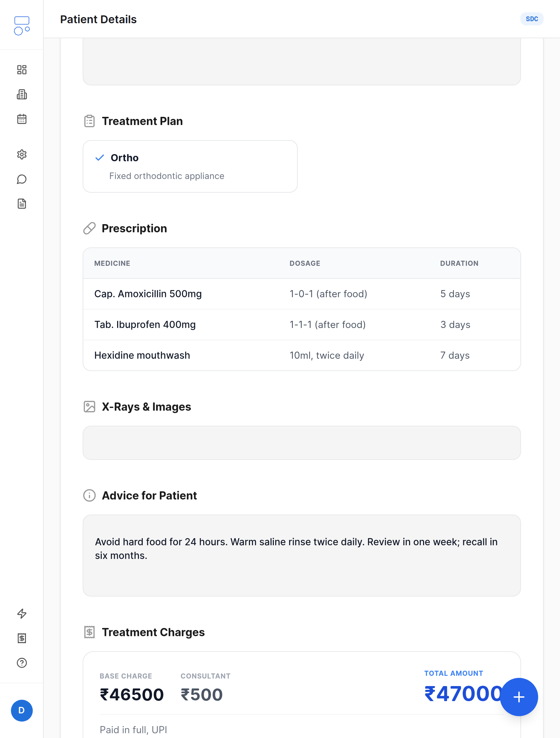Select the Hexidine mouthwash prescription row

tap(302, 355)
